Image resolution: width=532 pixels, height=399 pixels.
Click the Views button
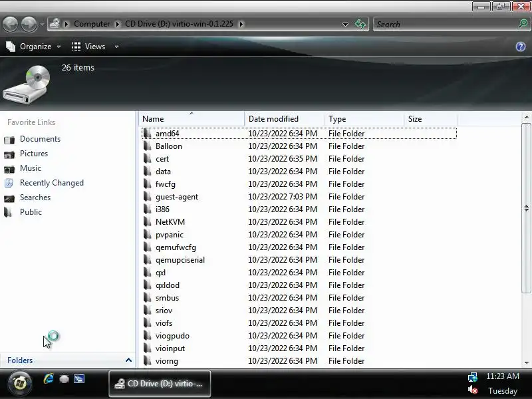(x=89, y=47)
